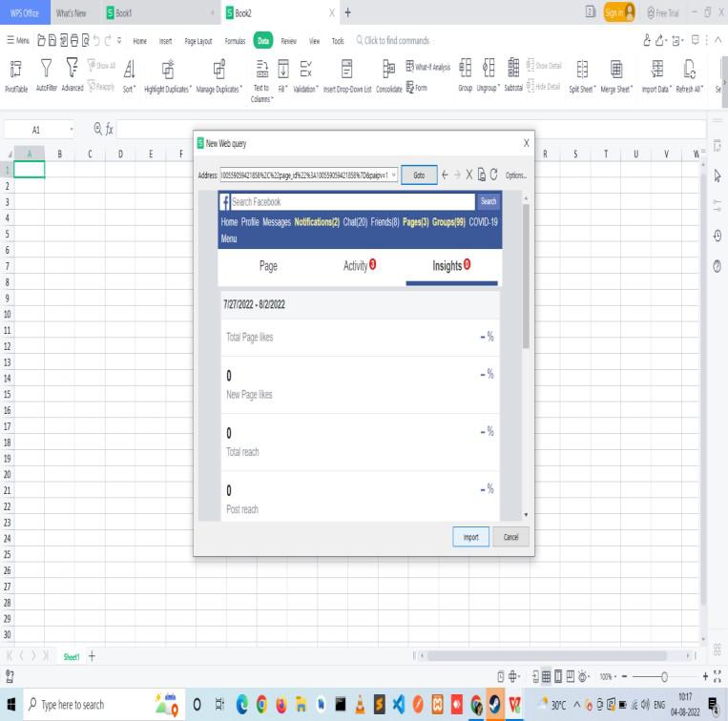Viewport: 728px width, 721px height.
Task: Expand quick access toolbar customize arrow
Action: [x=119, y=40]
